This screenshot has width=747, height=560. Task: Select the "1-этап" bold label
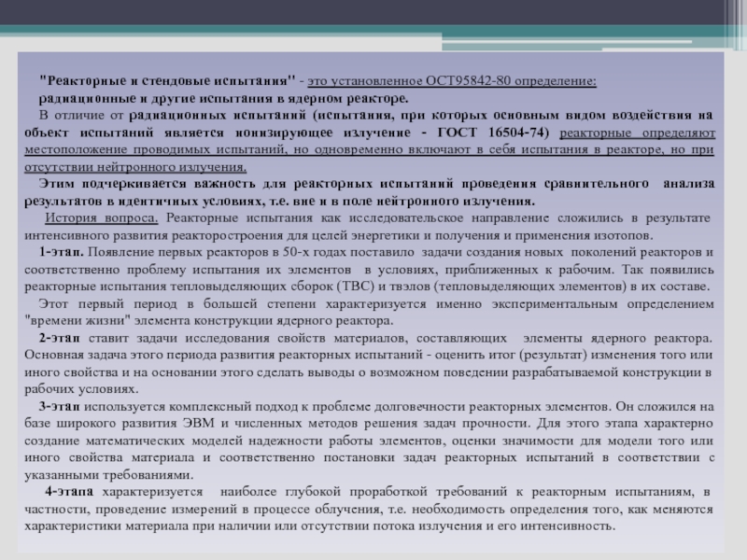click(63, 252)
